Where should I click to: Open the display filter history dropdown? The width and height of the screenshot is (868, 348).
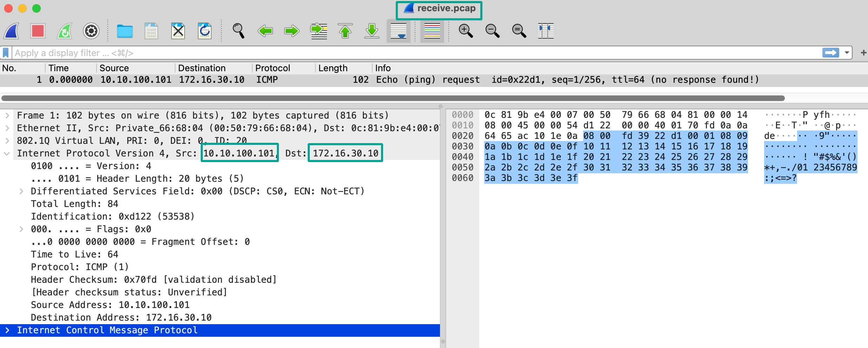[x=847, y=53]
